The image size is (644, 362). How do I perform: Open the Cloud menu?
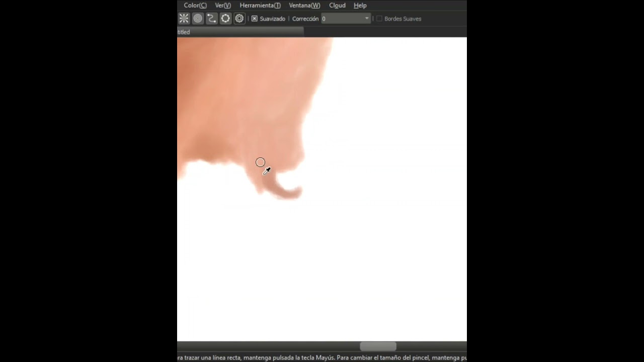337,5
